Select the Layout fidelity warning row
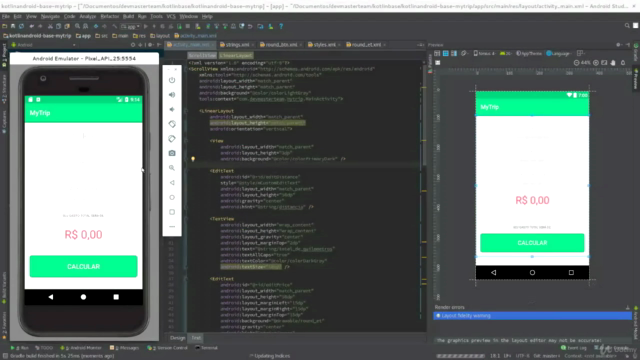This screenshot has width=640, height=360. pos(532,316)
